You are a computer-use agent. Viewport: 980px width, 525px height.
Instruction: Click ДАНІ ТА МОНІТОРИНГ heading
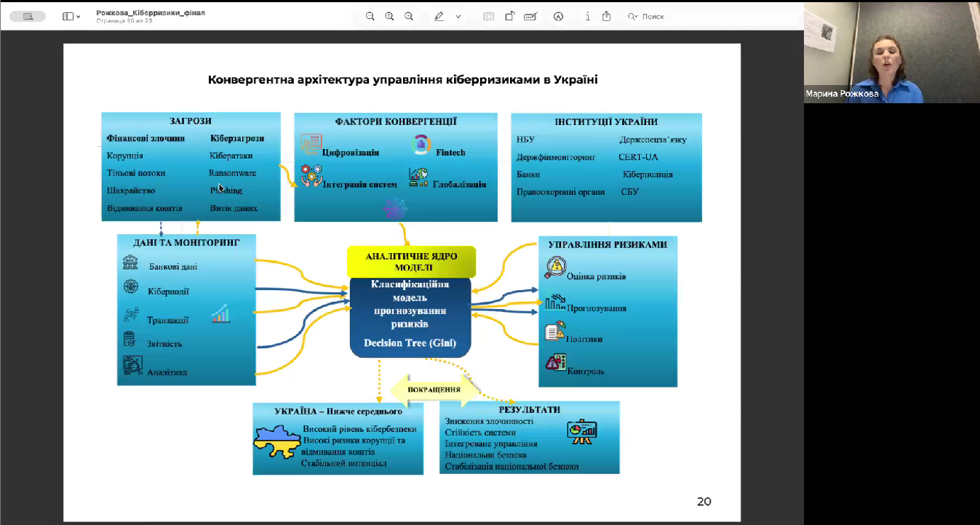tap(186, 242)
